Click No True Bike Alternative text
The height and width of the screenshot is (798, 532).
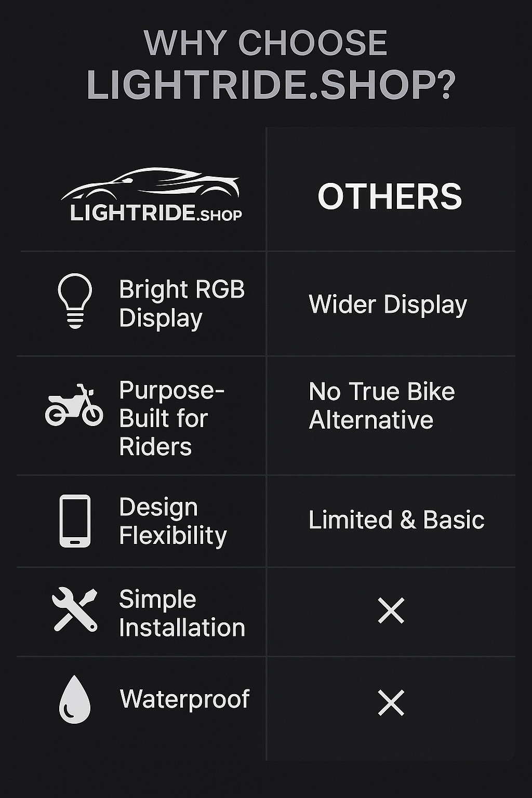pyautogui.click(x=382, y=406)
